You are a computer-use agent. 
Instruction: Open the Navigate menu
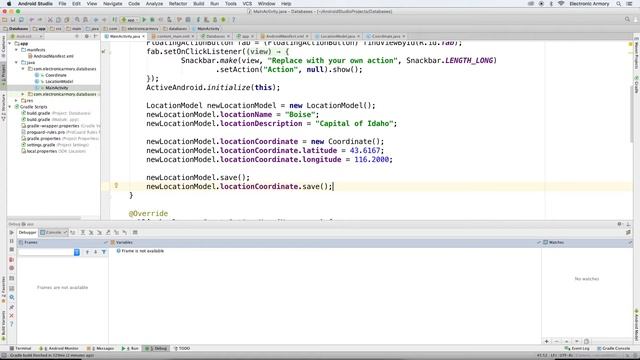click(x=113, y=4)
